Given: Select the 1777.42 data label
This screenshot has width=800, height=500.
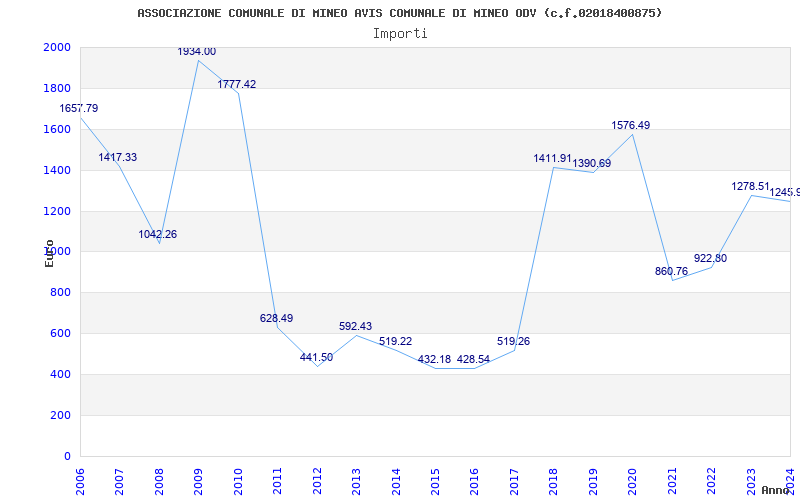Looking at the screenshot, I should [x=237, y=85].
